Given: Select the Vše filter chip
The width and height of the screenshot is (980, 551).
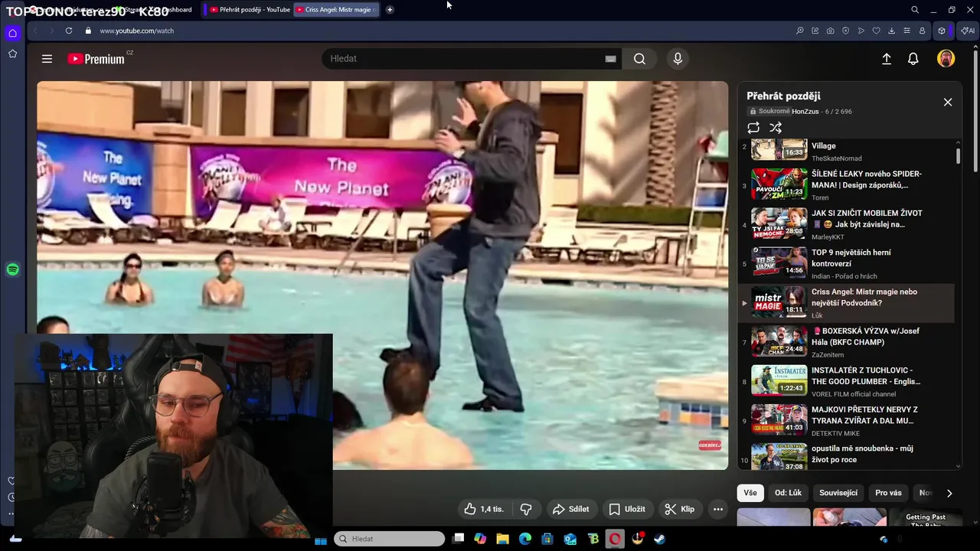Looking at the screenshot, I should 750,493.
